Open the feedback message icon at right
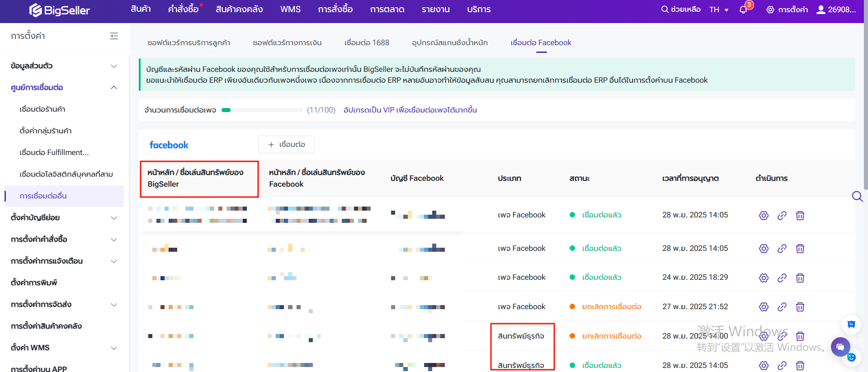 click(x=851, y=324)
